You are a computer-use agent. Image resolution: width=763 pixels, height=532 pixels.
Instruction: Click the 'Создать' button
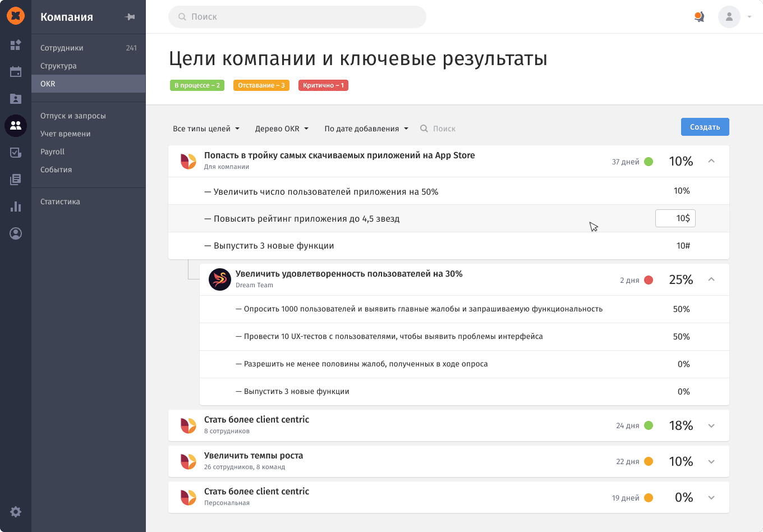(x=705, y=127)
